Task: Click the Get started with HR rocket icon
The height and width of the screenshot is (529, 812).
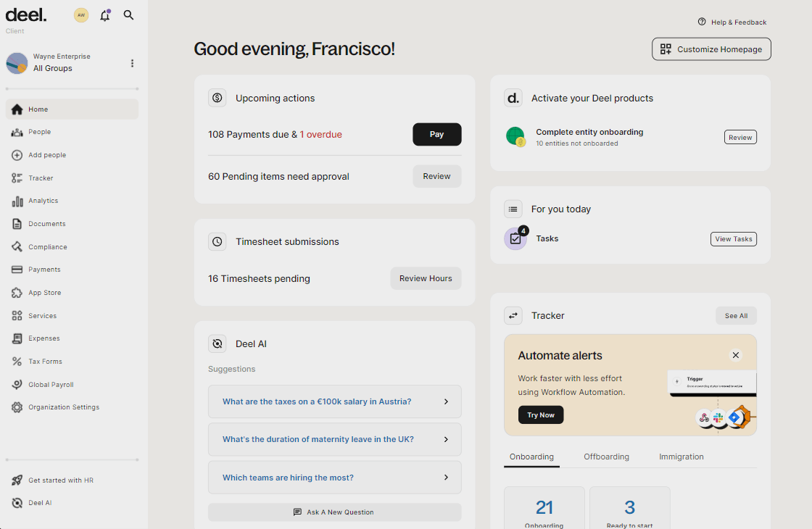Action: (x=17, y=480)
